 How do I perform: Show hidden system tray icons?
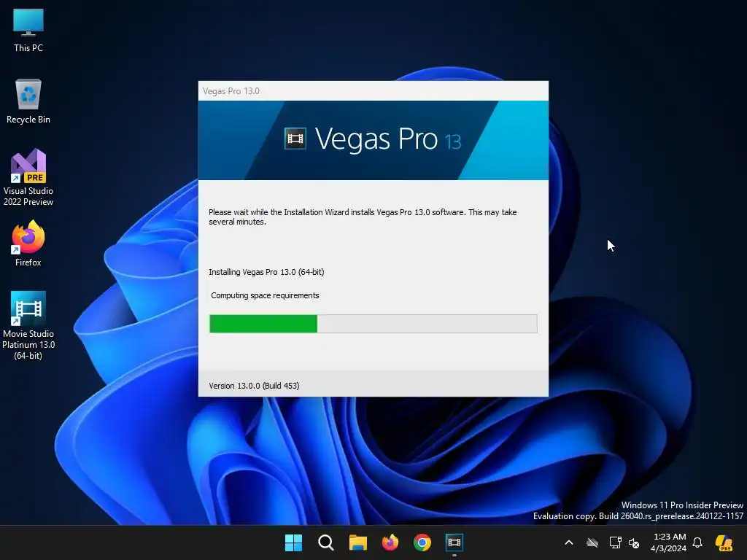[569, 542]
